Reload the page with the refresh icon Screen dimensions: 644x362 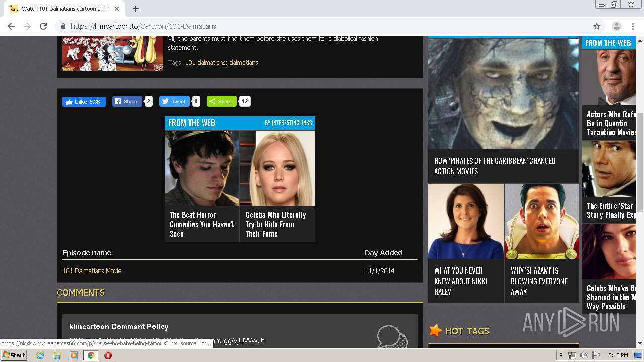43,26
